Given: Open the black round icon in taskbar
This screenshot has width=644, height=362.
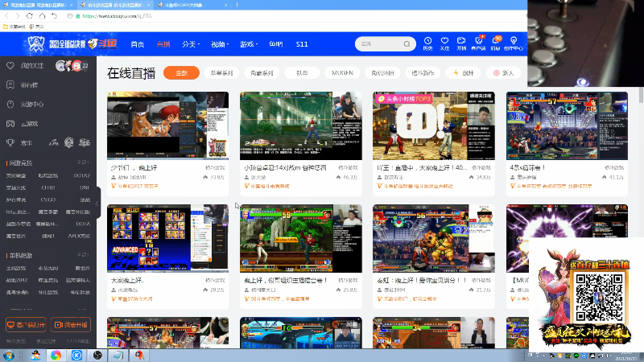Looking at the screenshot, I should (x=97, y=355).
